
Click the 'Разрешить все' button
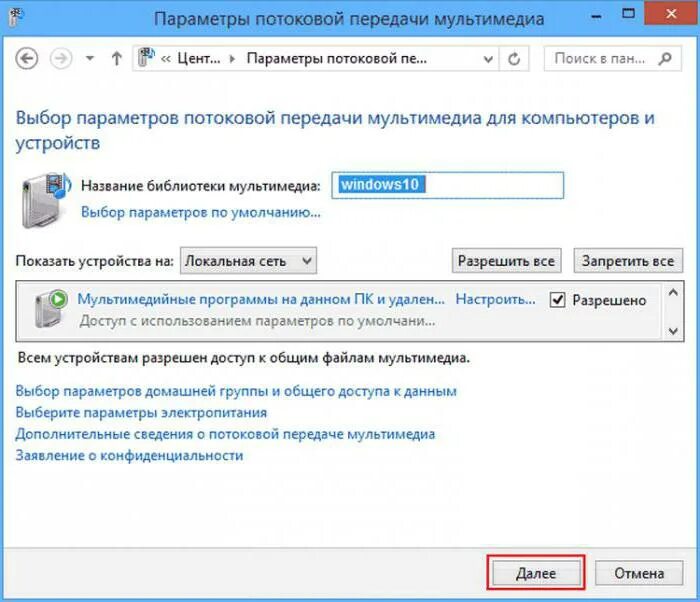506,261
